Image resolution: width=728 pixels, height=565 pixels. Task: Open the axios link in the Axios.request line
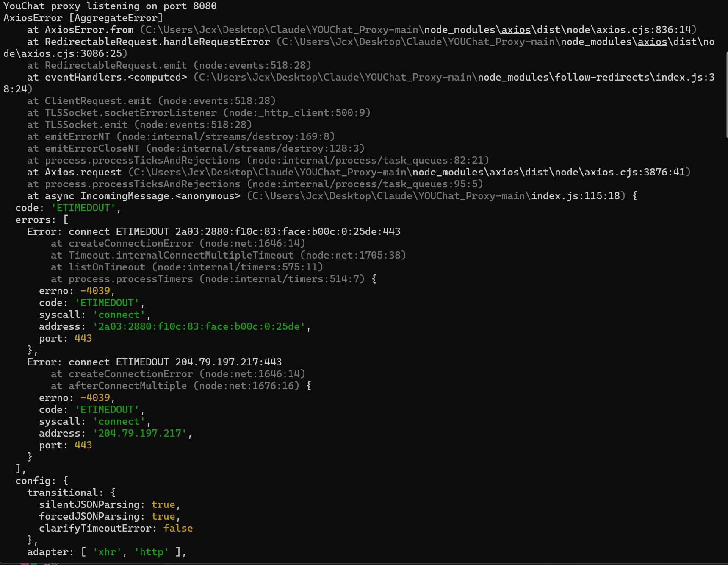pyautogui.click(x=504, y=172)
